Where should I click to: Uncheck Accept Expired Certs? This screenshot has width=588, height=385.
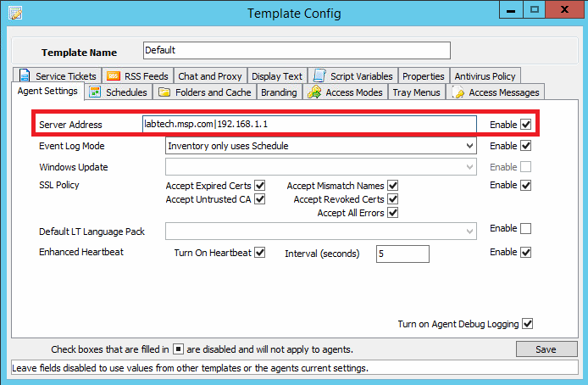click(259, 186)
